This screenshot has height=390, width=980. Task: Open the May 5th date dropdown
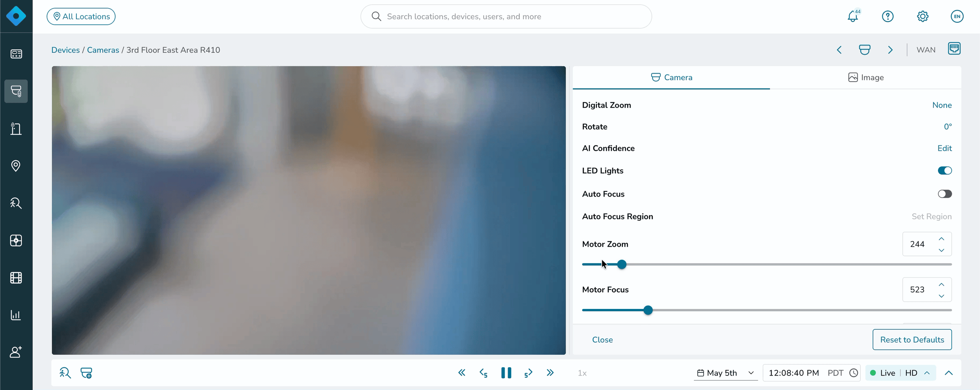[x=725, y=373]
